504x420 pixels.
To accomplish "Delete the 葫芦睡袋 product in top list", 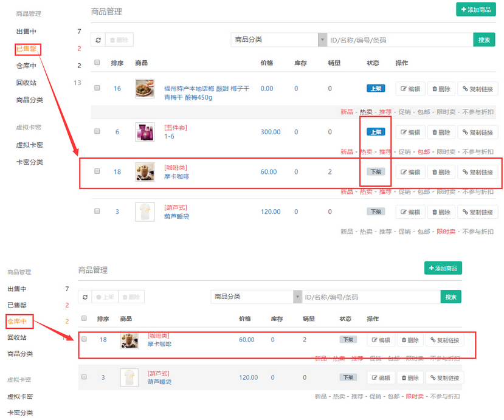I will pyautogui.click(x=441, y=212).
